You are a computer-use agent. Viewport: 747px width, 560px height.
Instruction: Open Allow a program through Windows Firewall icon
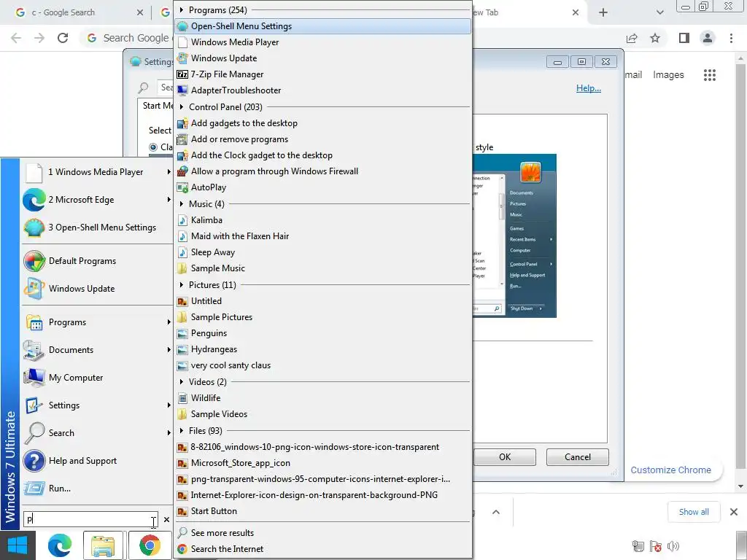[x=182, y=171]
